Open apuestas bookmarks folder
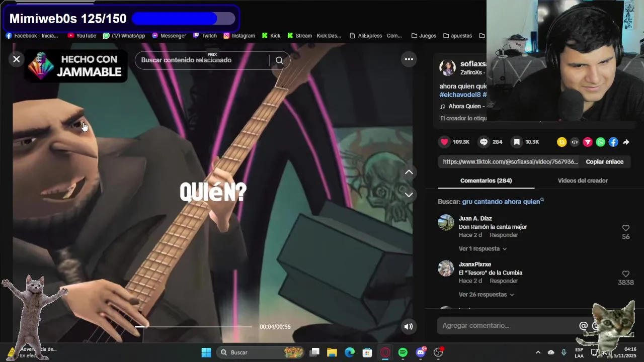644x362 pixels. click(457, 36)
